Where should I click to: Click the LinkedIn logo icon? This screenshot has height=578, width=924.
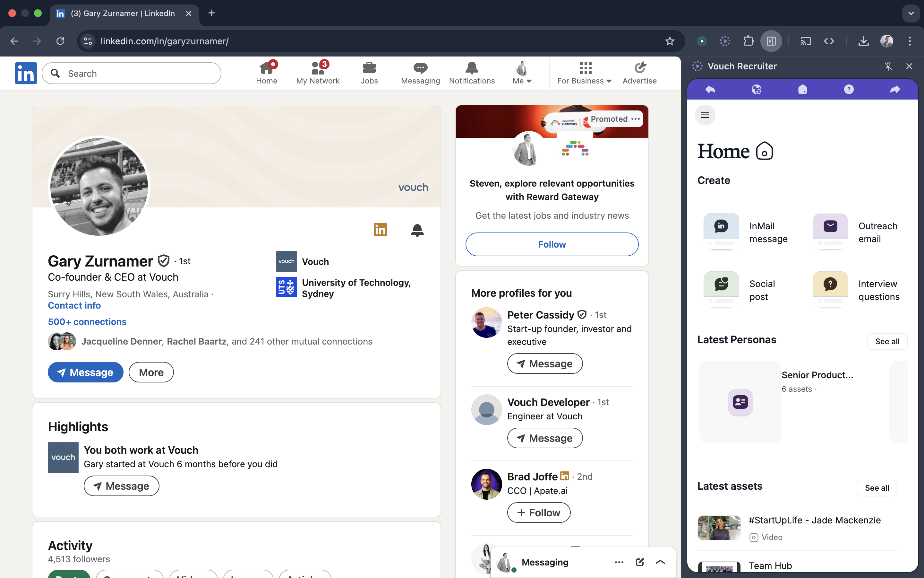(x=26, y=73)
